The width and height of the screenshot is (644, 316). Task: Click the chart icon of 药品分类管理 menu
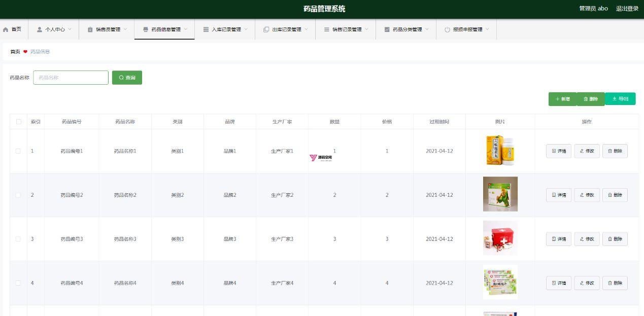click(387, 29)
